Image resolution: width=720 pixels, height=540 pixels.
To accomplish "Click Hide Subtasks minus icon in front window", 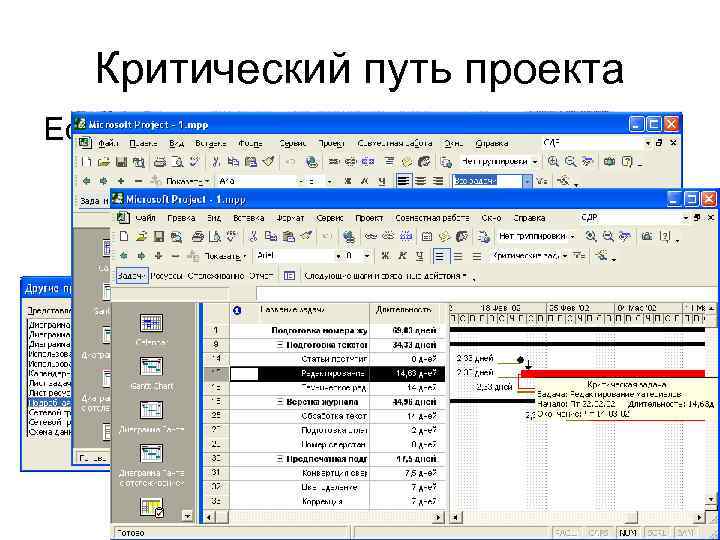I will (175, 256).
